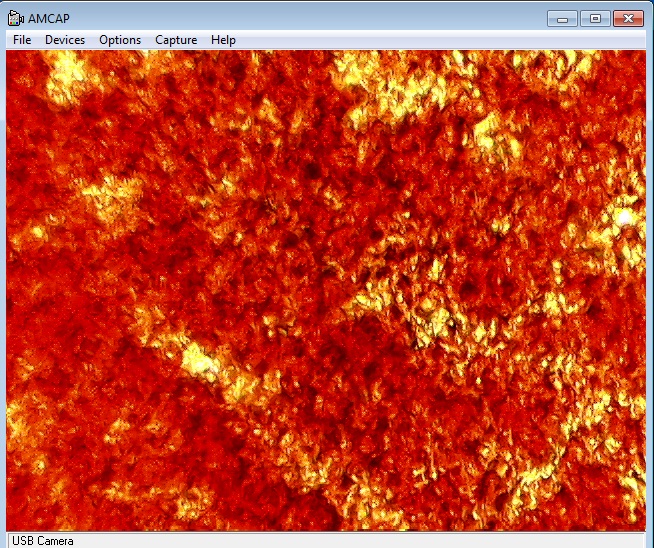Show the Help menu
The height and width of the screenshot is (548, 654).
click(223, 40)
